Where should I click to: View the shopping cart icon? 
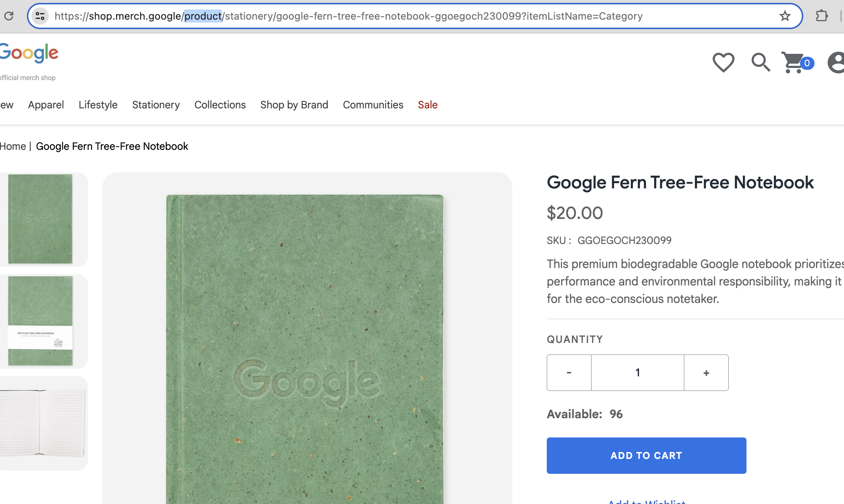pyautogui.click(x=797, y=63)
